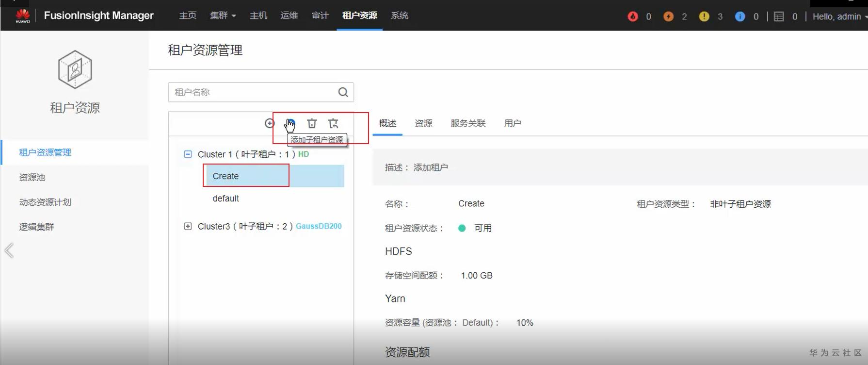868x365 pixels.
Task: Click the GaussDB200 cluster tag
Action: [x=319, y=226]
